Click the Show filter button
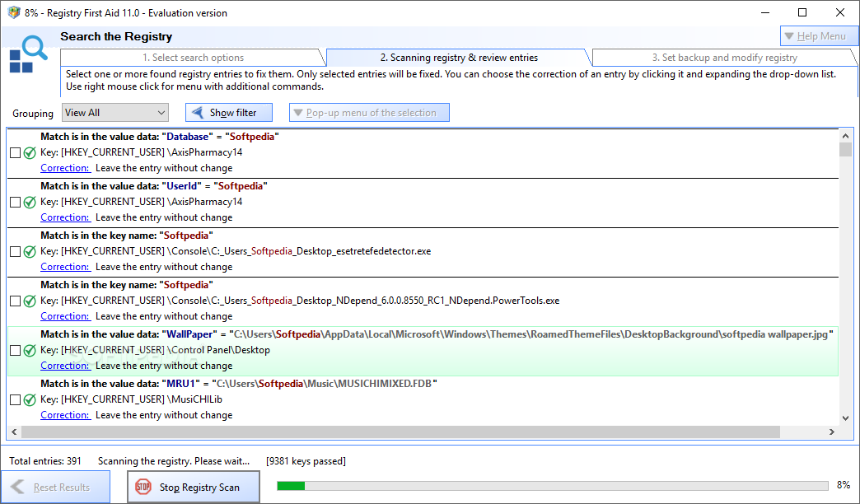Screen dimensions: 860x504 point(229,113)
